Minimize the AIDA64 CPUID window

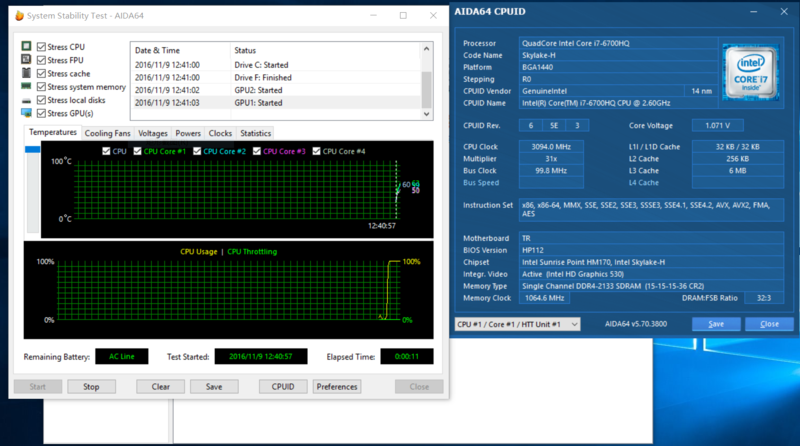click(x=754, y=11)
